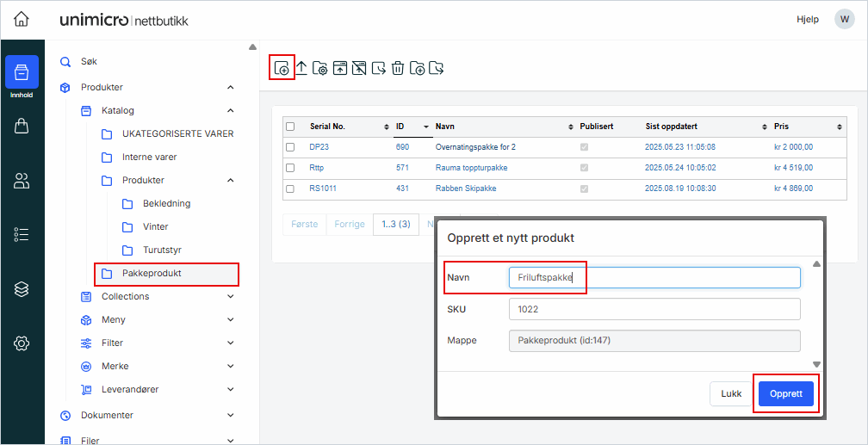This screenshot has height=445, width=868.
Task: Click the create new product icon
Action: [282, 68]
